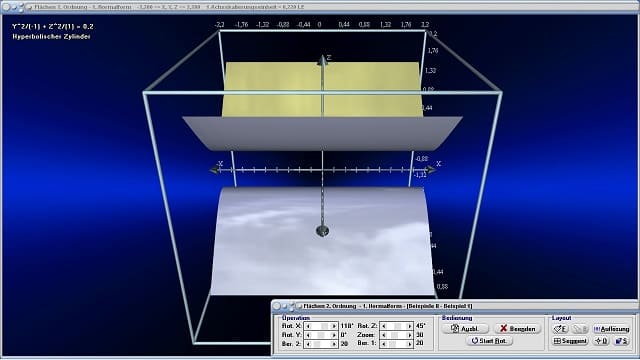
Task: Click the Segment layout button
Action: pyautogui.click(x=570, y=341)
